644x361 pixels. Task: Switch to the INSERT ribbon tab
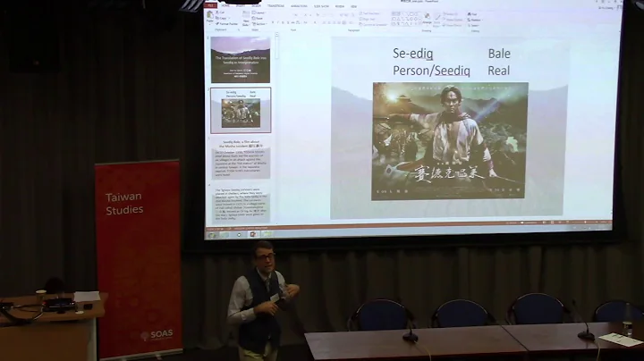(241, 5)
